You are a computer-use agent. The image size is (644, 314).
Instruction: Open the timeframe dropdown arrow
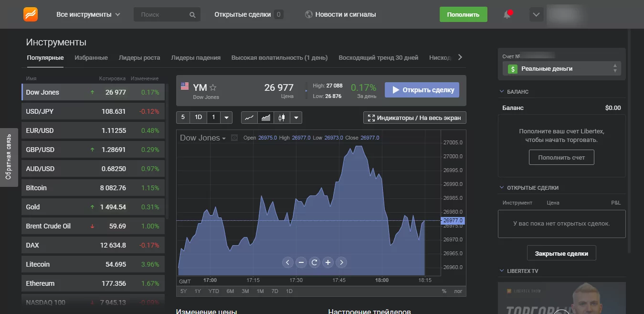226,117
